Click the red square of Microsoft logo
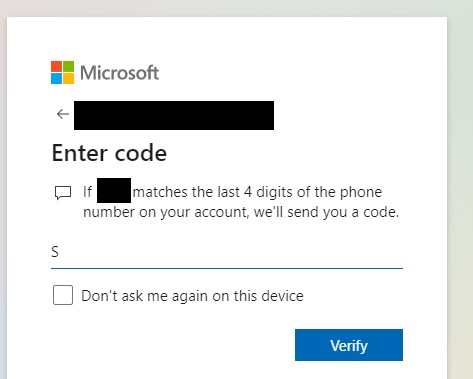 tap(56, 66)
